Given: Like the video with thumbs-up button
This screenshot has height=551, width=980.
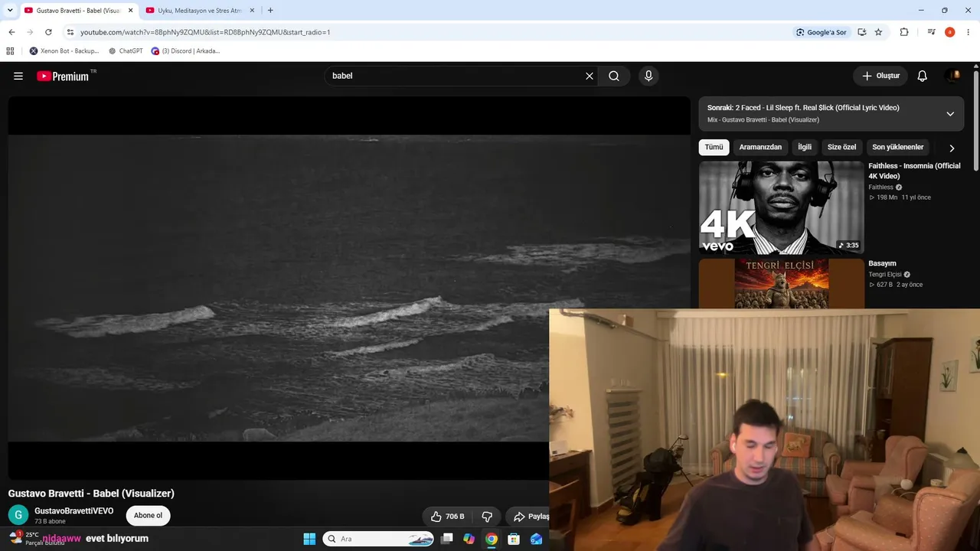Looking at the screenshot, I should [x=447, y=517].
